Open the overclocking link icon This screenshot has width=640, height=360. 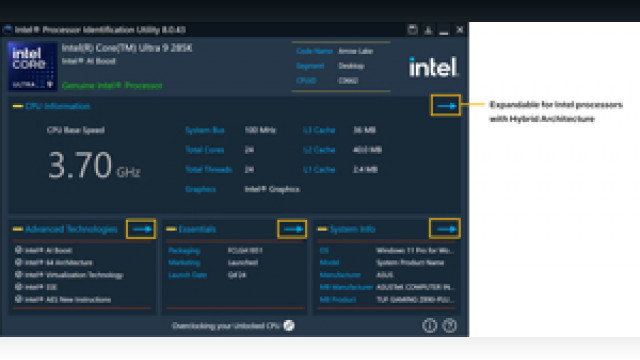289,325
